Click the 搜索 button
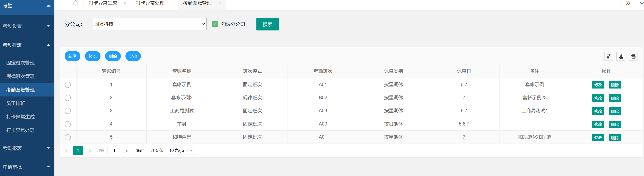This screenshot has height=176, width=644. pos(267,24)
